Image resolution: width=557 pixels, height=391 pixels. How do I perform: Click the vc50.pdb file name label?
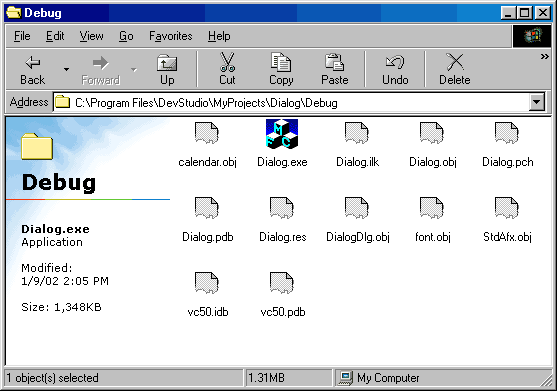point(283,312)
